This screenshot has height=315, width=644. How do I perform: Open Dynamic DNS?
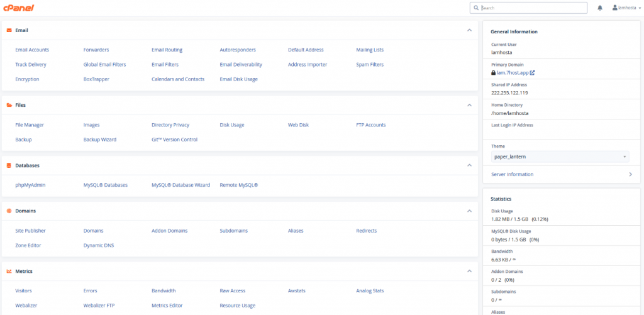point(99,246)
